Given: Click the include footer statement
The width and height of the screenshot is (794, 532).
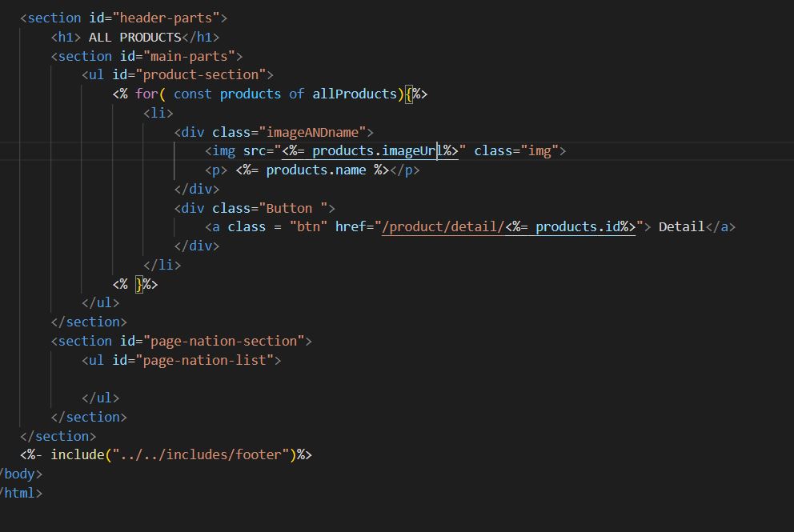Looking at the screenshot, I should [x=166, y=455].
